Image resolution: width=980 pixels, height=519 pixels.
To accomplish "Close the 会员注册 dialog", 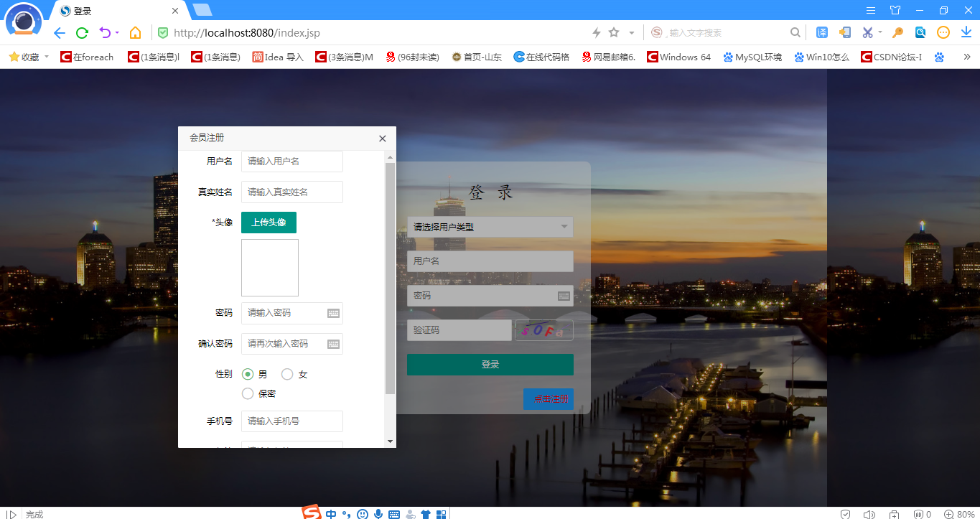I will click(383, 139).
